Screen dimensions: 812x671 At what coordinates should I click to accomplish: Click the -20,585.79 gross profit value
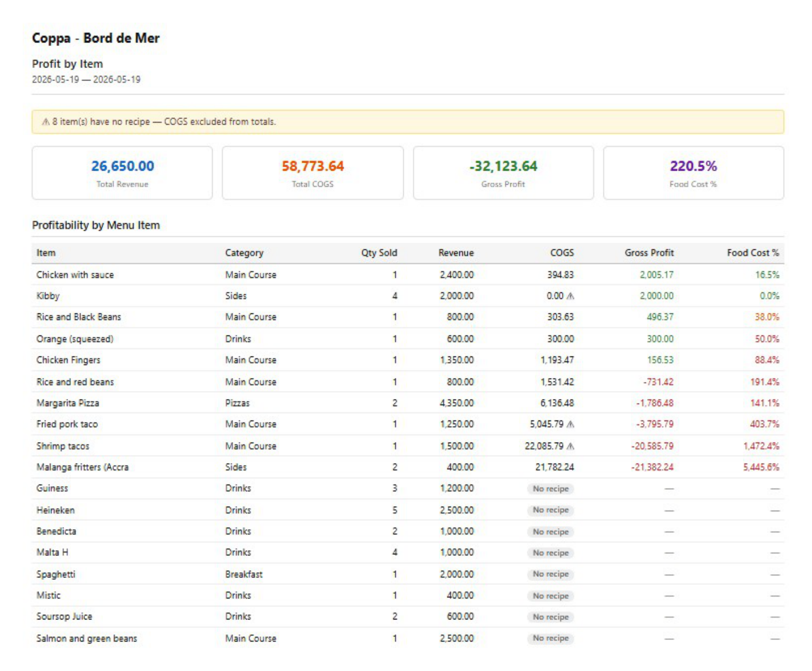(x=652, y=446)
